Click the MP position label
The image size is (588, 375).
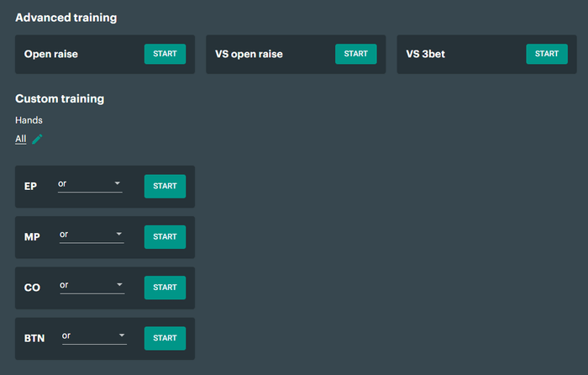(32, 237)
